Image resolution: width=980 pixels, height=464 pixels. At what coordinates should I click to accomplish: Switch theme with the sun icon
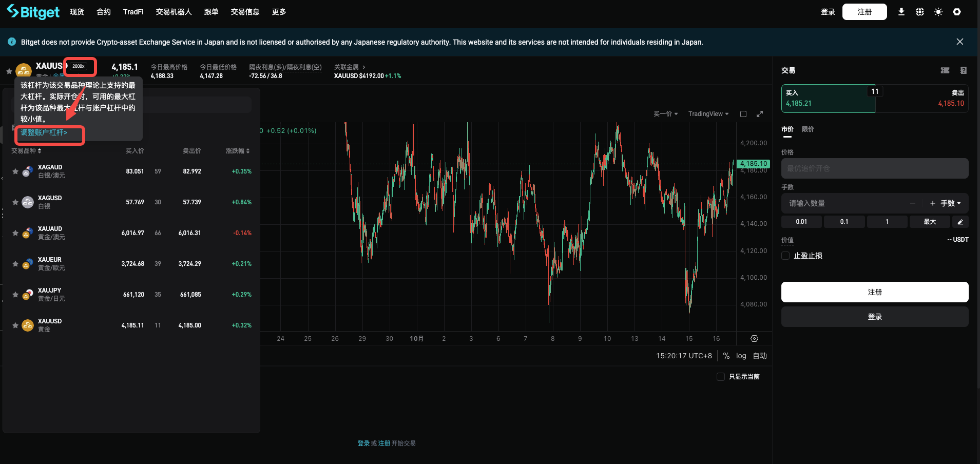point(938,12)
